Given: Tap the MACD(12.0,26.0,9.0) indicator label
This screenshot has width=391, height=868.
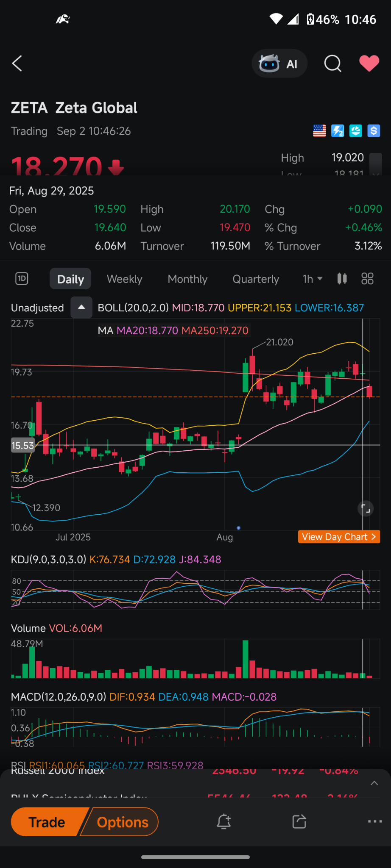Looking at the screenshot, I should pyautogui.click(x=59, y=696).
